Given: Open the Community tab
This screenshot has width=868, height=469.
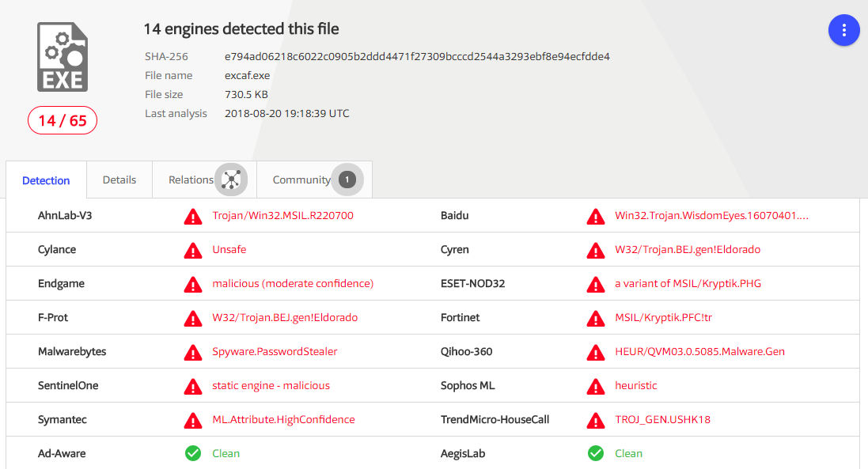Looking at the screenshot, I should tap(314, 180).
